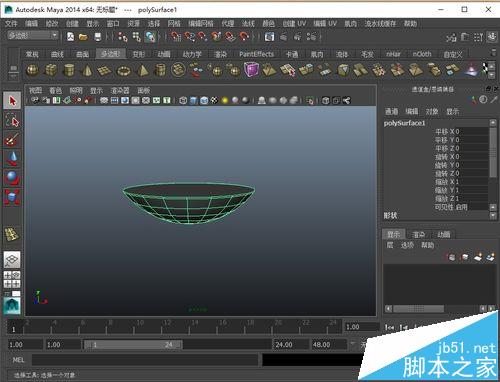Click the 旋转 Y value field

click(x=471, y=165)
